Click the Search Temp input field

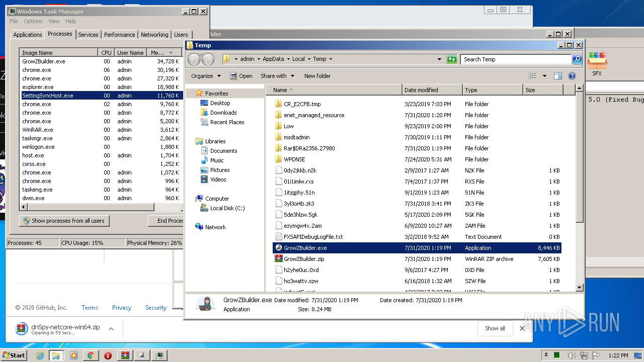516,59
